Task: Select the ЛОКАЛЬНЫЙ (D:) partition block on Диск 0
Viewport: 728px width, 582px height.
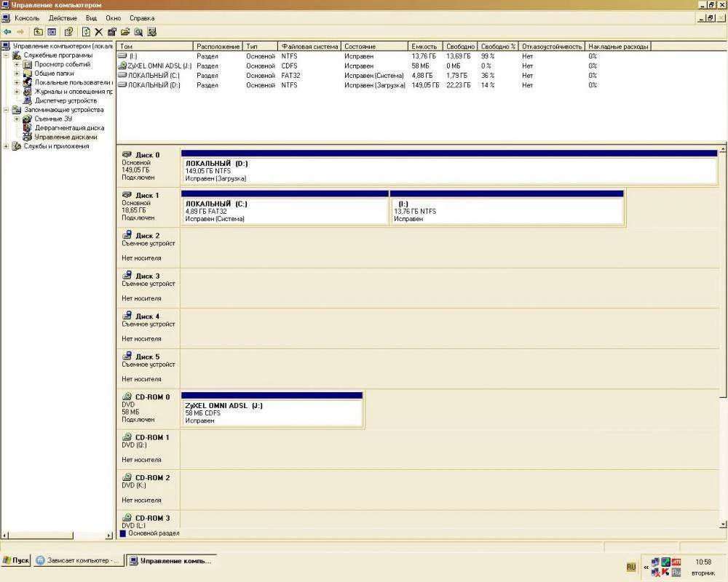Action: pyautogui.click(x=449, y=167)
